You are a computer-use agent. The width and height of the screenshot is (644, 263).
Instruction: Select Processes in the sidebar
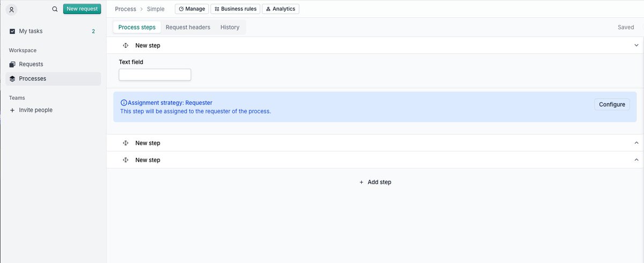[x=53, y=78]
